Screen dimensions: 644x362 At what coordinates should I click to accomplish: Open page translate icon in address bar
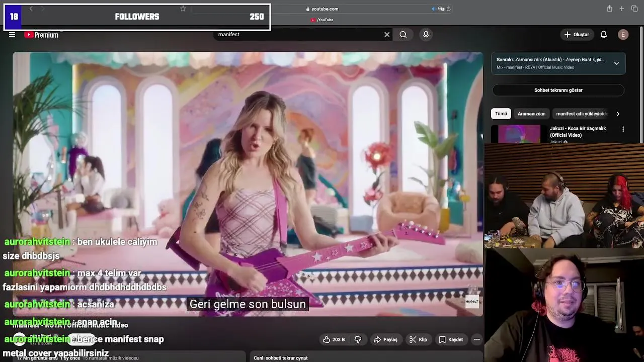point(441,9)
